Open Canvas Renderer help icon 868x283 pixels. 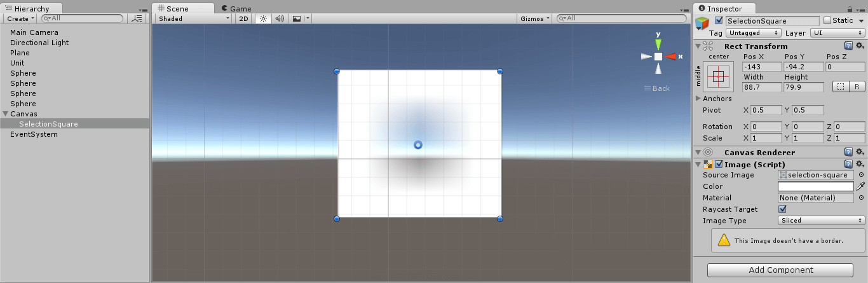[x=848, y=152]
